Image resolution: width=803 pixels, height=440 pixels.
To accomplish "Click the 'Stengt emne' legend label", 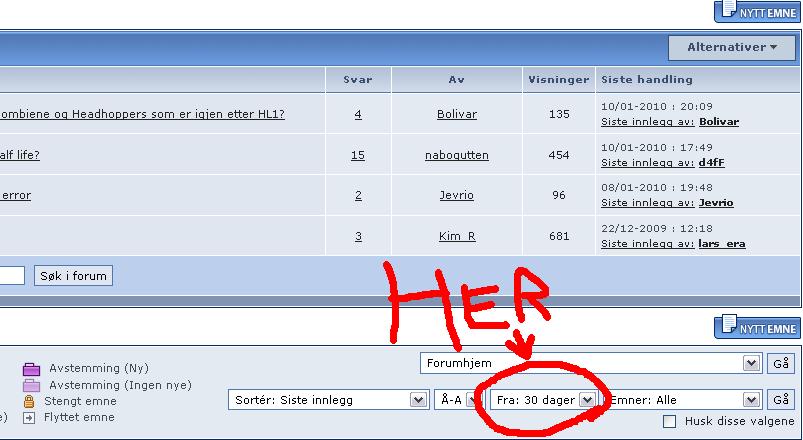I will (x=80, y=401).
